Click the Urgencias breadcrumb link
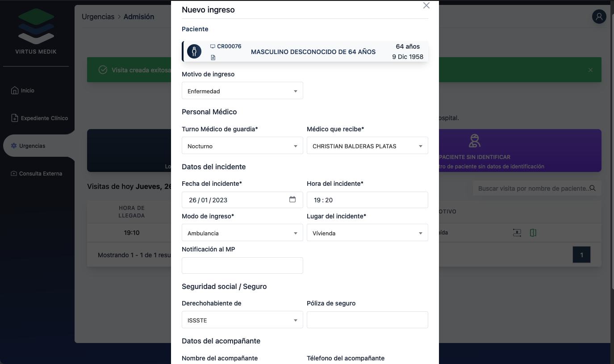This screenshot has width=614, height=364. (98, 17)
